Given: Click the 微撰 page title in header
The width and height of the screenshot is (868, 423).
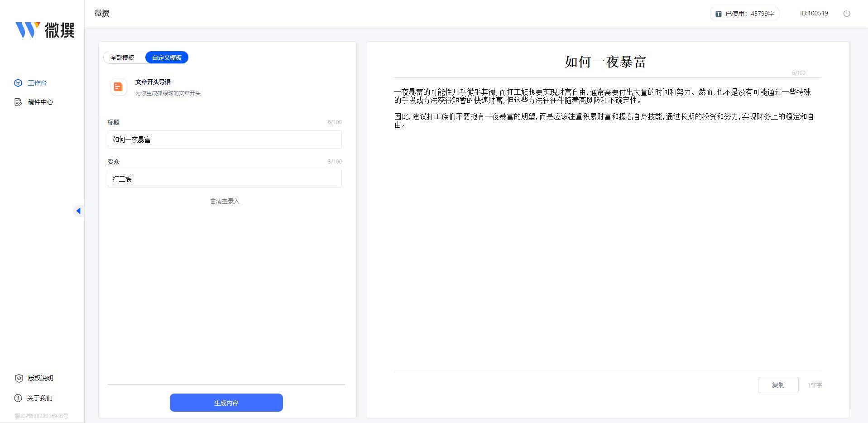Looking at the screenshot, I should coord(101,13).
